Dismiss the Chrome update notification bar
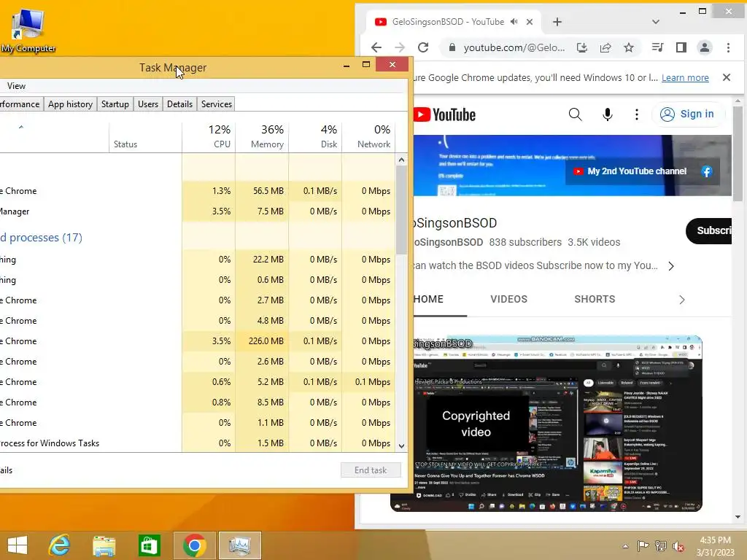 tap(726, 77)
